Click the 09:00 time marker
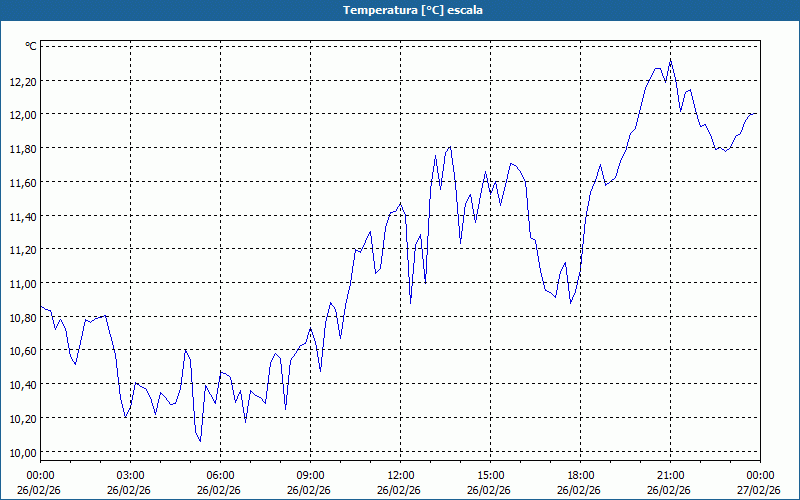This screenshot has height=500, width=800. pyautogui.click(x=310, y=475)
